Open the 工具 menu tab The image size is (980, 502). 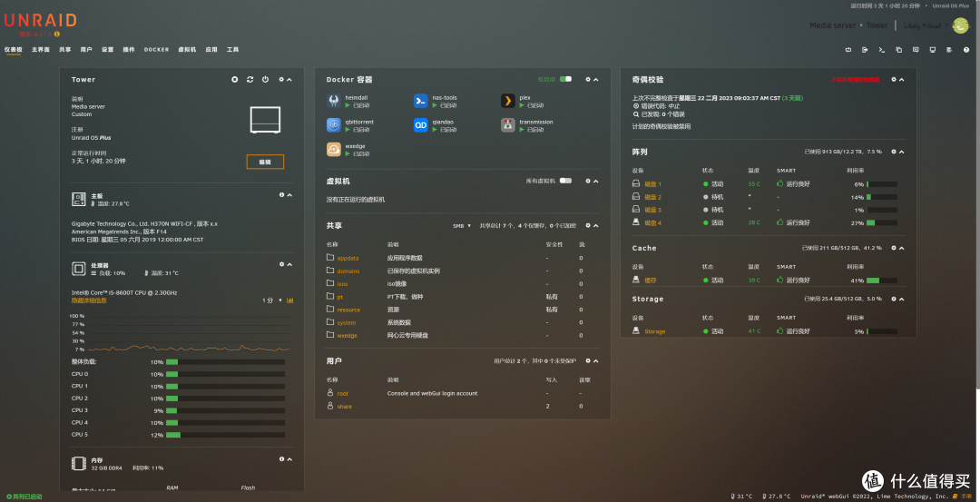232,49
